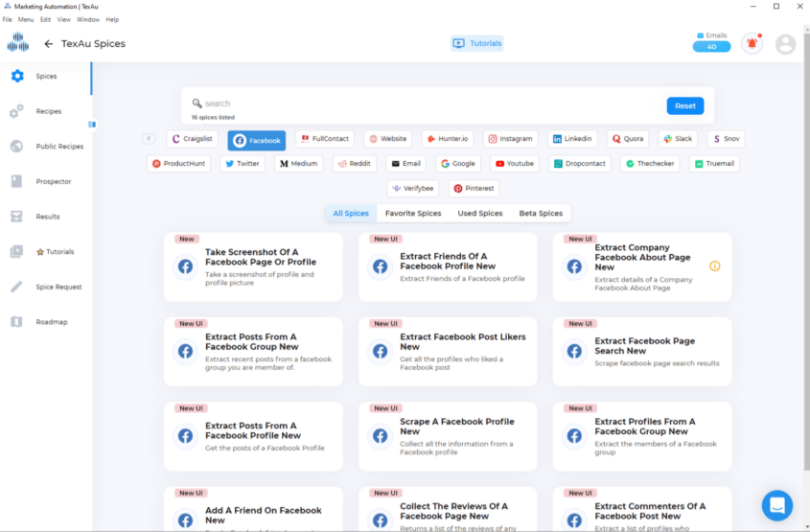The height and width of the screenshot is (532, 810).
Task: Switch to the Beta Spices tab
Action: (x=541, y=214)
